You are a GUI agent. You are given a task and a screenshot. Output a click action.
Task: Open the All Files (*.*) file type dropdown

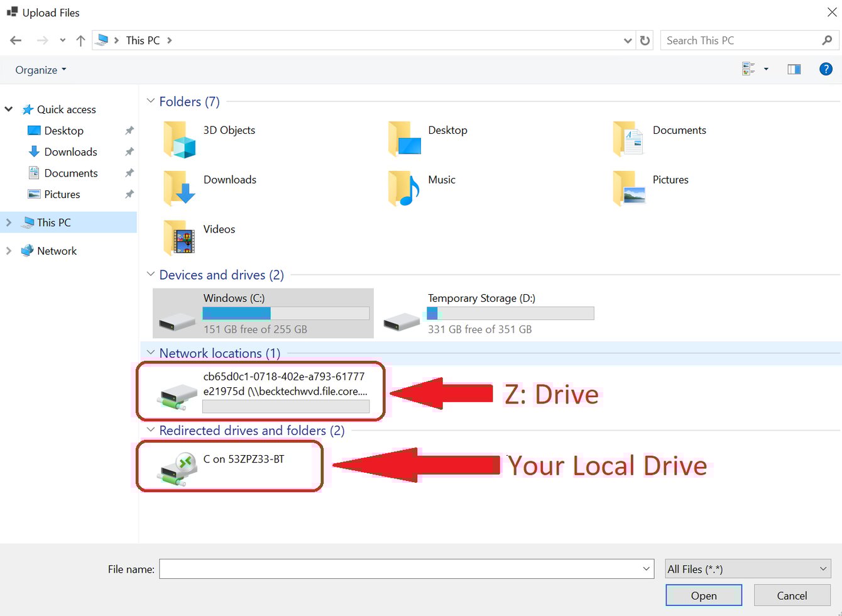(x=747, y=568)
